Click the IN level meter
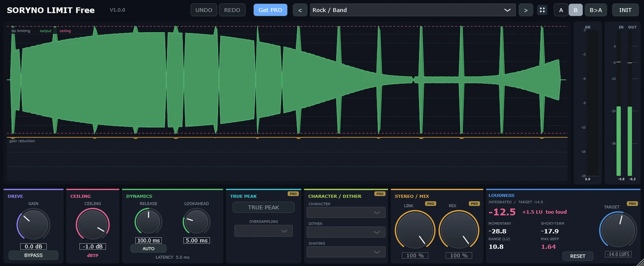Image resolution: width=644 pixels, height=266 pixels. 619,103
